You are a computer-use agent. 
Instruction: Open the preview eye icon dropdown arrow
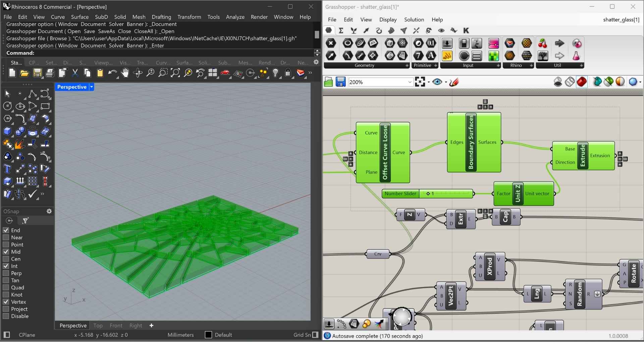[x=446, y=82]
